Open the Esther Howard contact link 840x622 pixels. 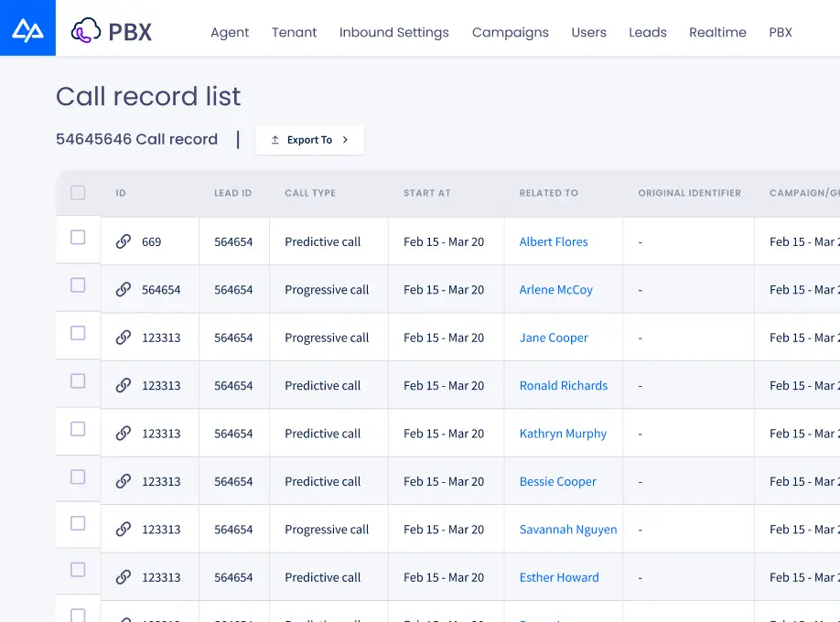pos(559,577)
